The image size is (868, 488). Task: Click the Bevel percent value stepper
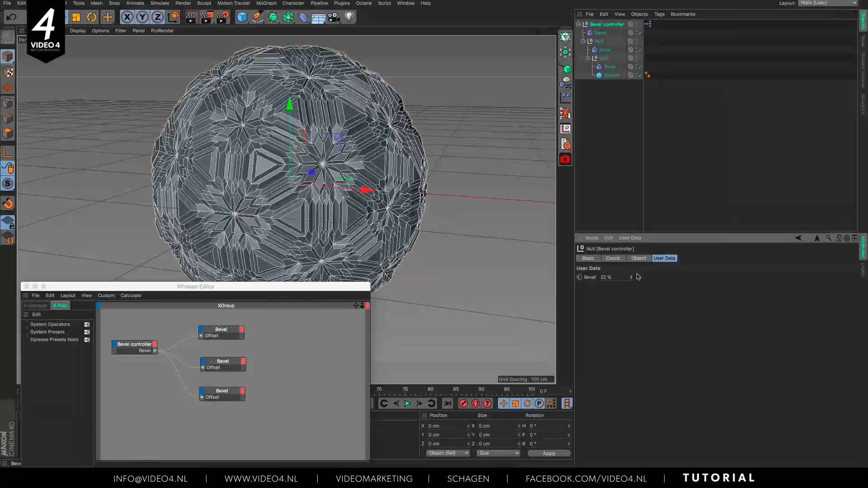coord(631,277)
